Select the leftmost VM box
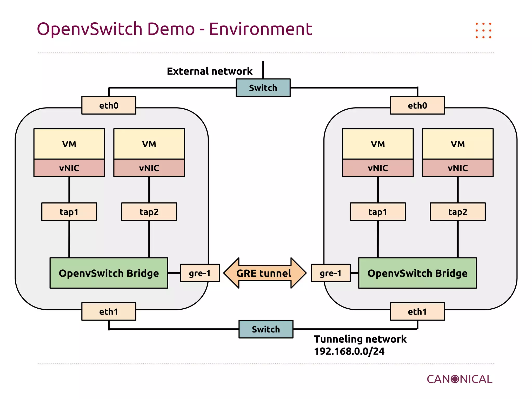The width and height of the screenshot is (532, 399). pos(69,144)
